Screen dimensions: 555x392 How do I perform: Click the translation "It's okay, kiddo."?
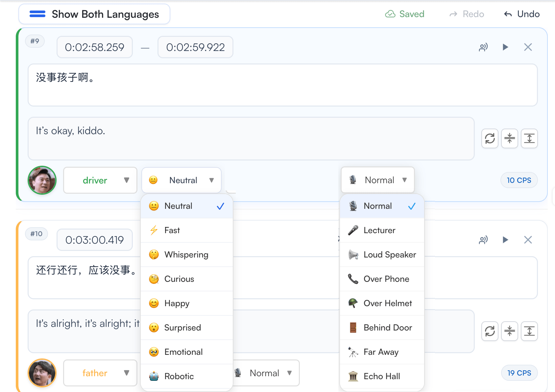click(71, 131)
